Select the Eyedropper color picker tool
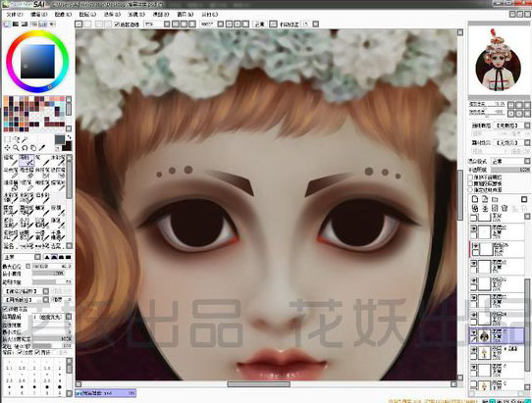The image size is (532, 403). point(42,148)
